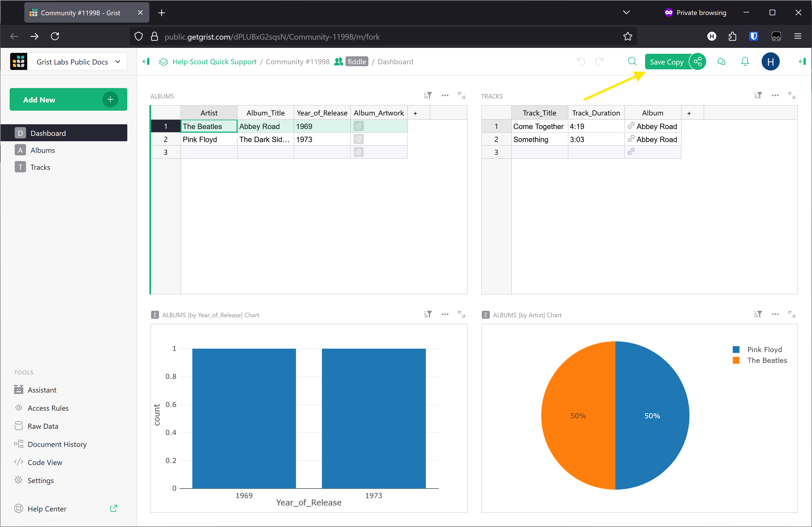Screen dimensions: 812x527
Task: Open search with the magnifier icon
Action: point(632,61)
